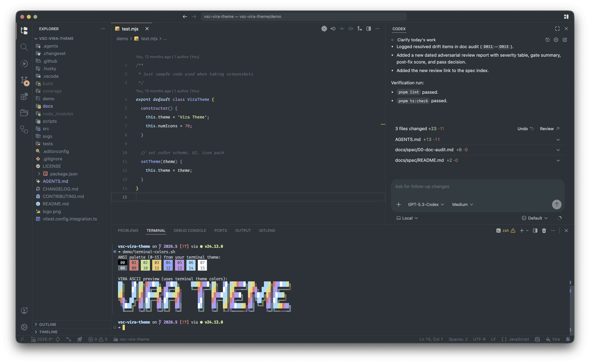The height and width of the screenshot is (364, 590).
Task: Toggle Codex panel fullscreen mode
Action: click(x=557, y=29)
